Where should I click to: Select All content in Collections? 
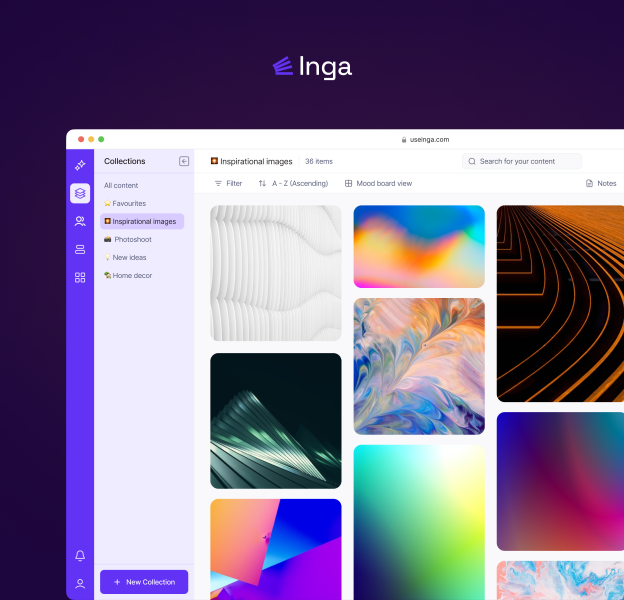[x=121, y=185]
